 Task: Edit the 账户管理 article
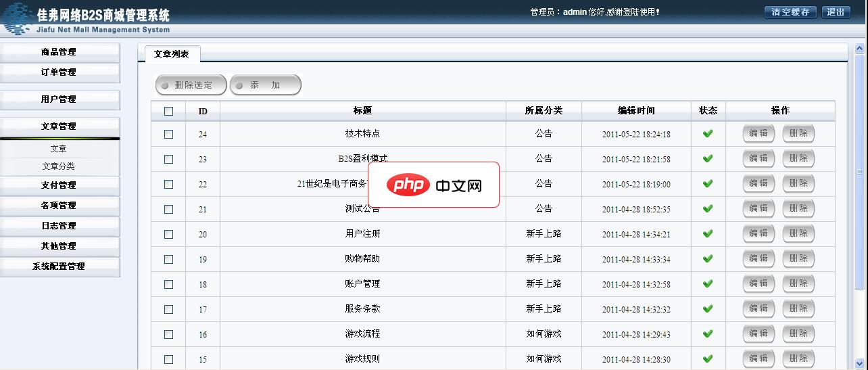[x=759, y=283]
